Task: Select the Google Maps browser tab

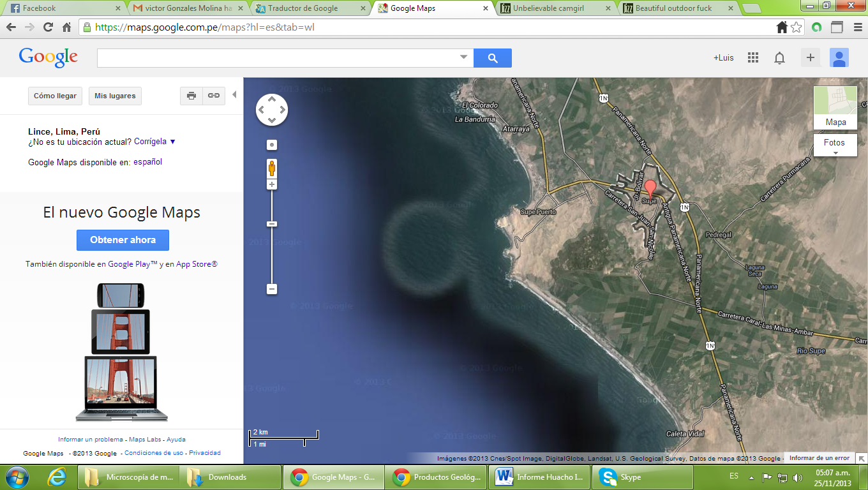Action: (434, 8)
